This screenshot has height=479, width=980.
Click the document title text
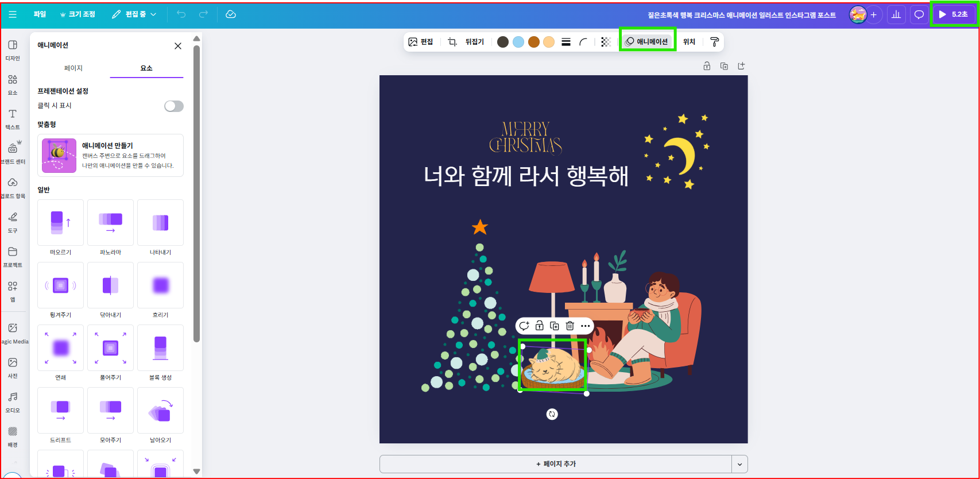click(742, 15)
